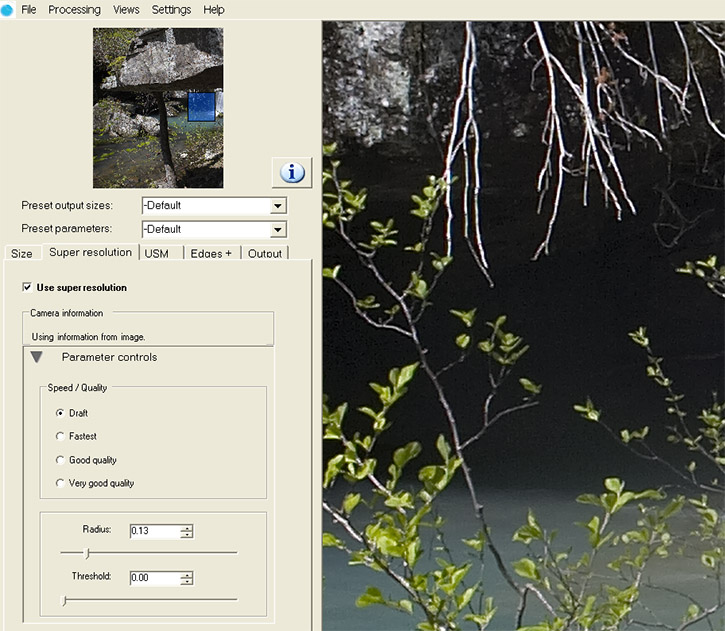This screenshot has height=631, width=725.
Task: Increase the Radius value with up arrow
Action: point(187,527)
